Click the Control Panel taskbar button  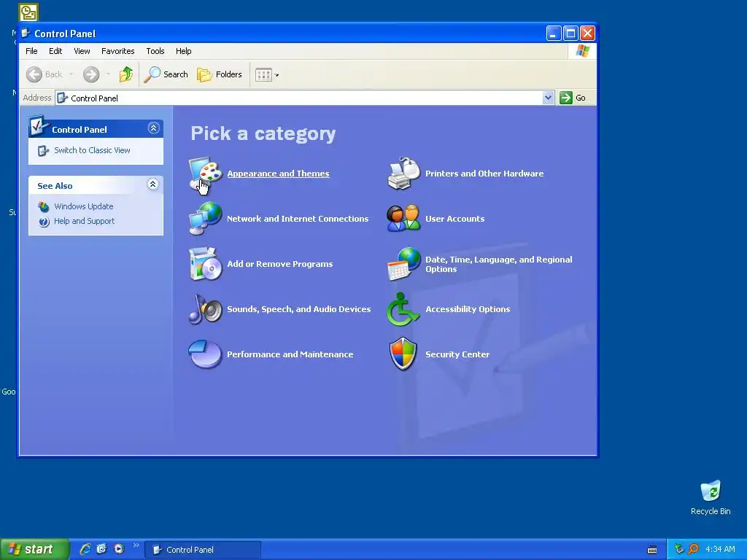[x=204, y=550]
